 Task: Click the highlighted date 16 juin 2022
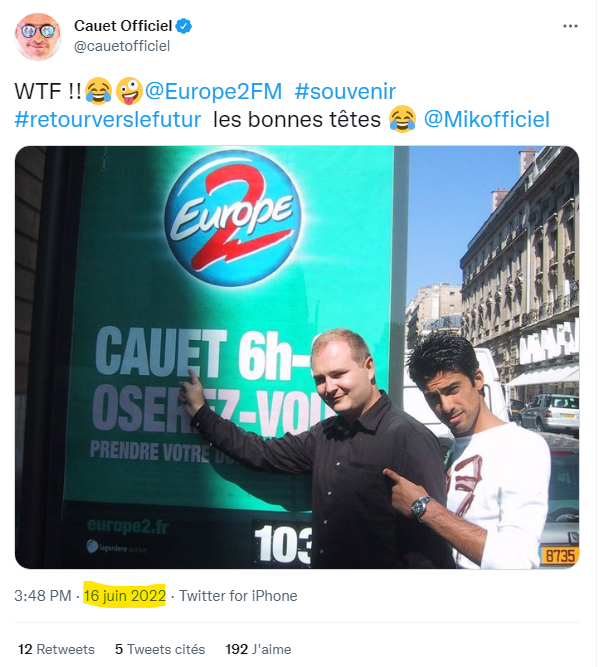pyautogui.click(x=125, y=596)
